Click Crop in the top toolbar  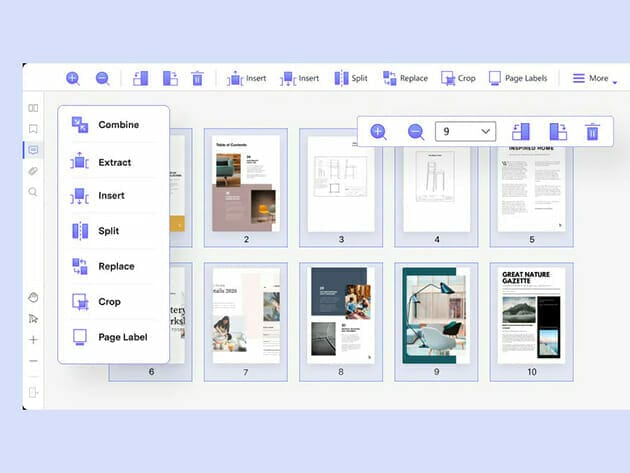point(458,78)
